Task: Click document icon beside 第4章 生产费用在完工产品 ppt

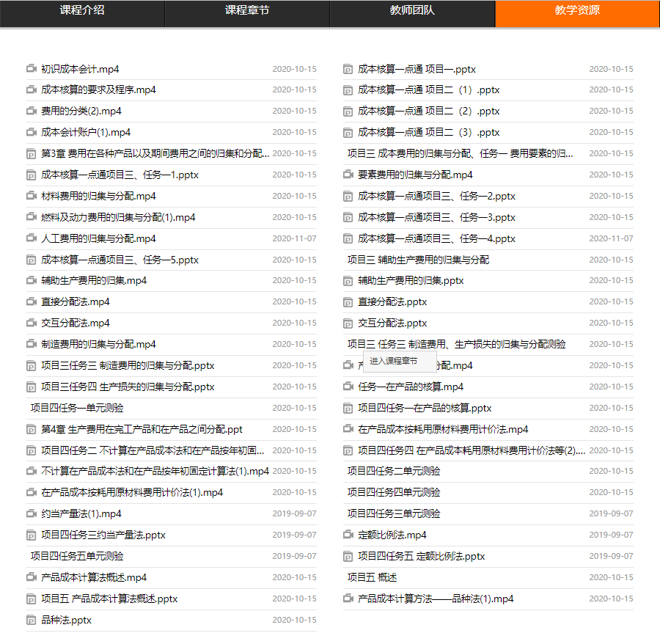Action: (x=32, y=429)
